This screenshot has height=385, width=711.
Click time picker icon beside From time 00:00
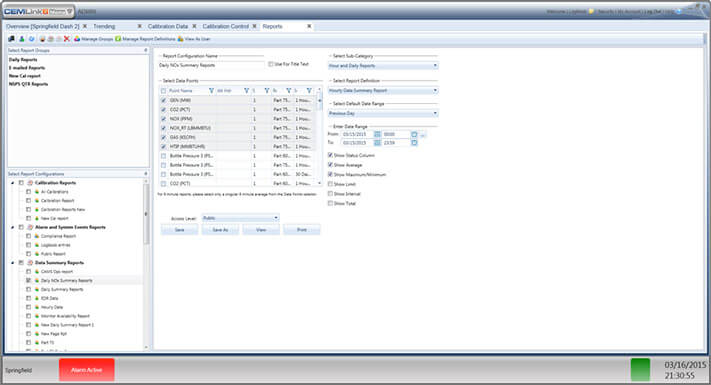click(x=414, y=134)
